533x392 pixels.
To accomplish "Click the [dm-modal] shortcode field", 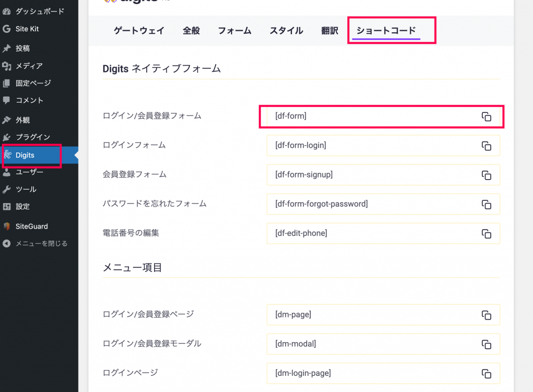I will (383, 344).
